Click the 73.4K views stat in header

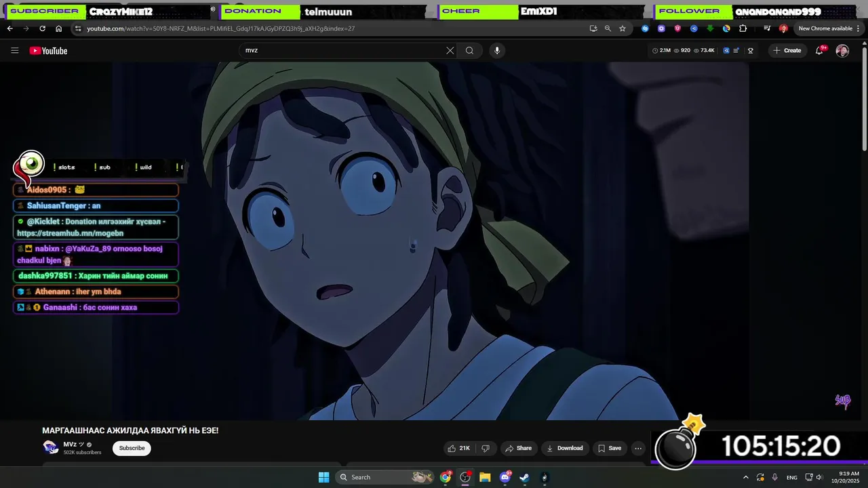[x=704, y=50]
